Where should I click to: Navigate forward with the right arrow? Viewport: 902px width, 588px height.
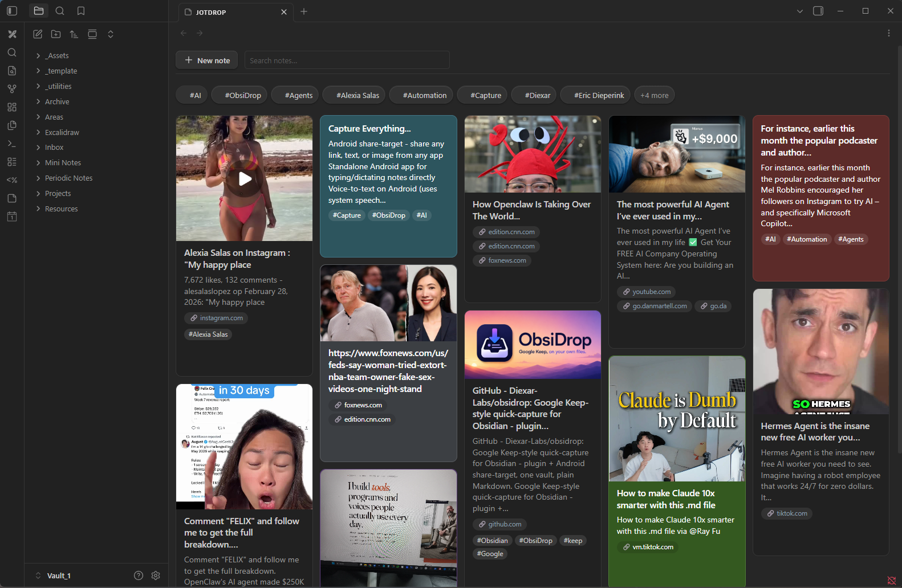(x=200, y=33)
